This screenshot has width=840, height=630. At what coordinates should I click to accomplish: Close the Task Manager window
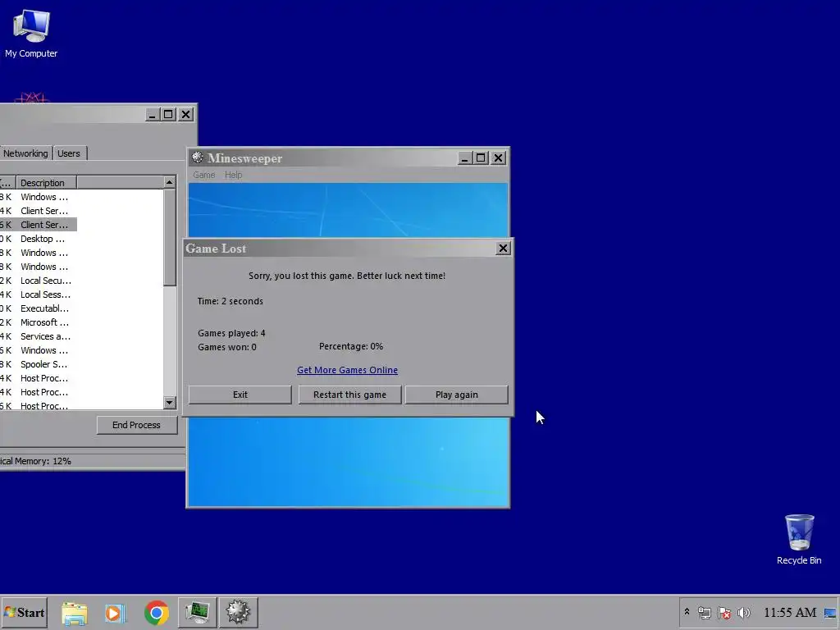click(x=186, y=114)
